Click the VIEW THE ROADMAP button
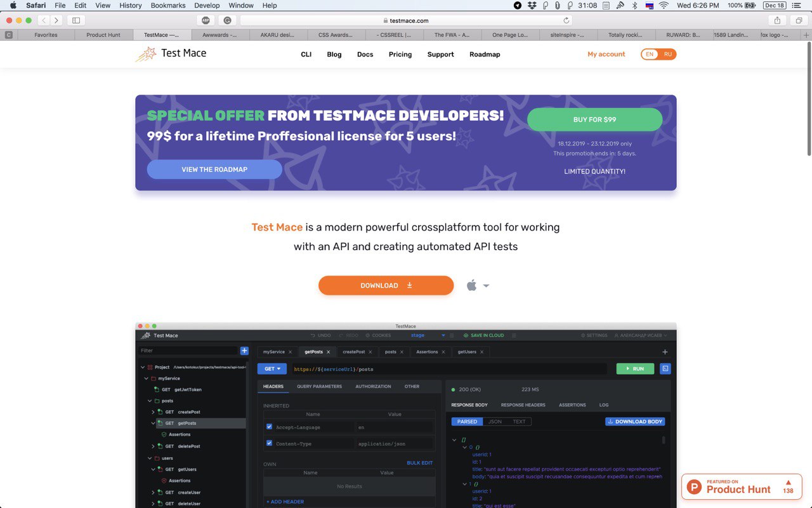The image size is (812, 508). 214,170
